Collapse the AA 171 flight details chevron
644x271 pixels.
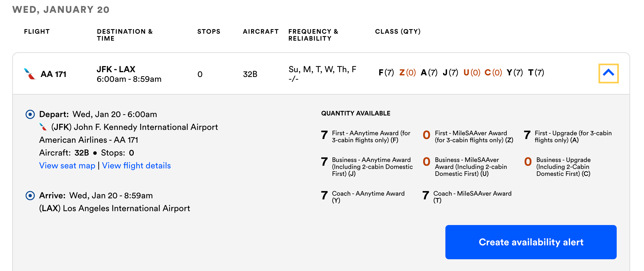(608, 73)
